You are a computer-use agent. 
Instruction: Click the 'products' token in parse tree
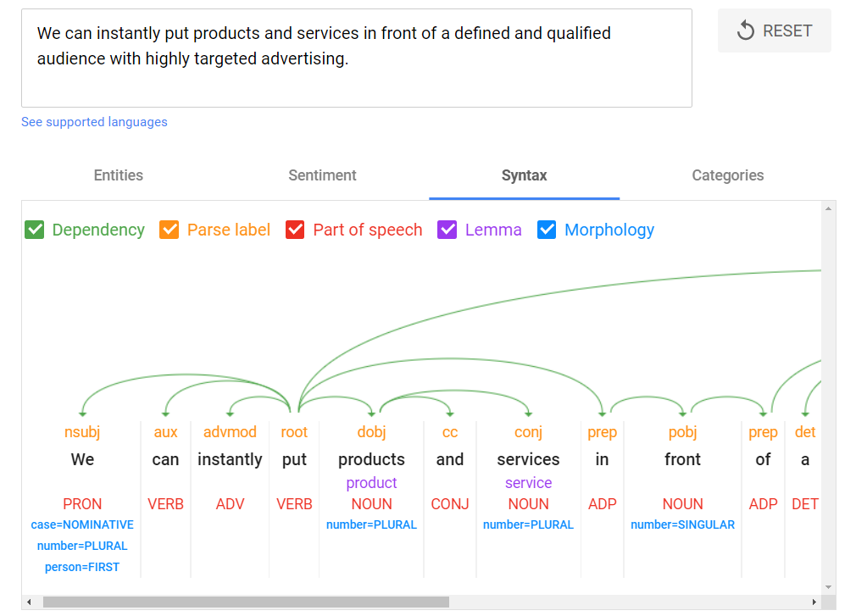[371, 459]
